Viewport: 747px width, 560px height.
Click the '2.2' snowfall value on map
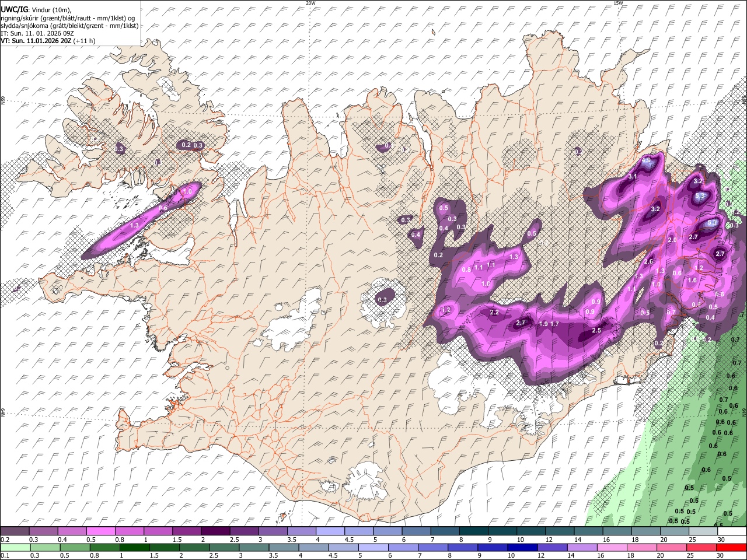[494, 313]
